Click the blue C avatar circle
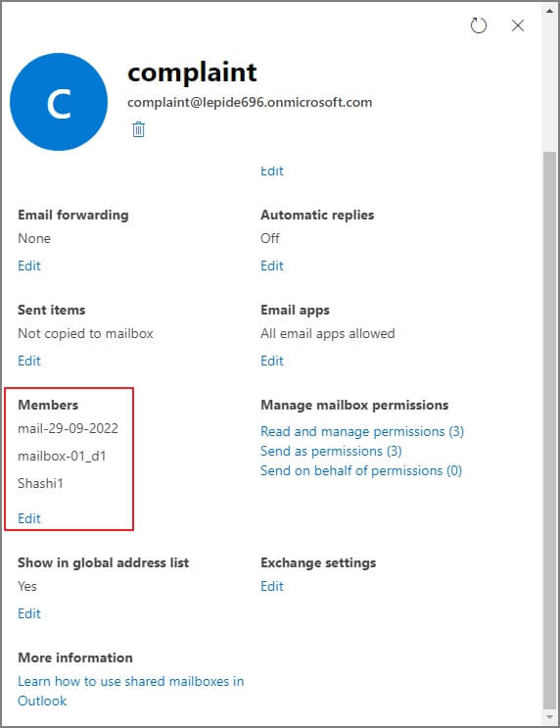This screenshot has height=728, width=560. (x=59, y=102)
